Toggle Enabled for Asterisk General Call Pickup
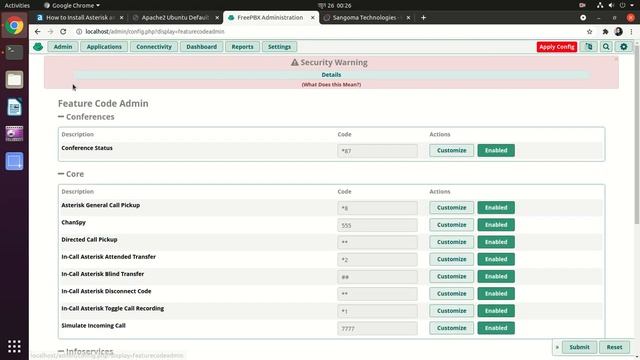The height and width of the screenshot is (360, 640). tap(496, 207)
